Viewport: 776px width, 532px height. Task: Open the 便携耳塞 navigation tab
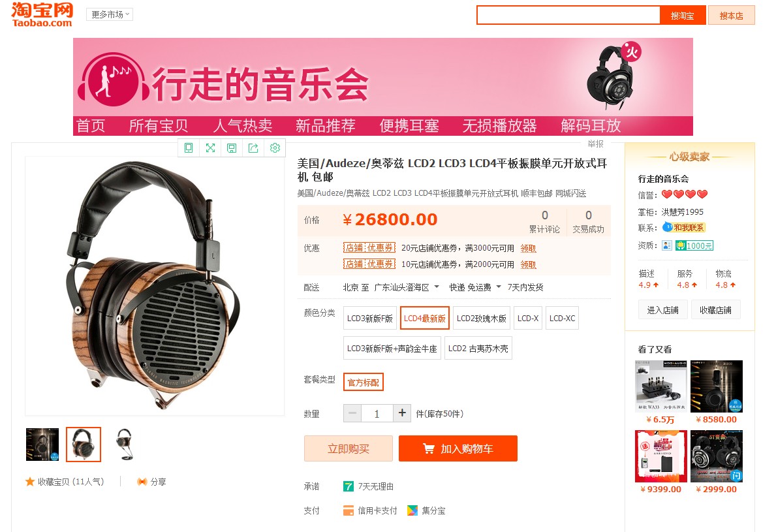409,126
